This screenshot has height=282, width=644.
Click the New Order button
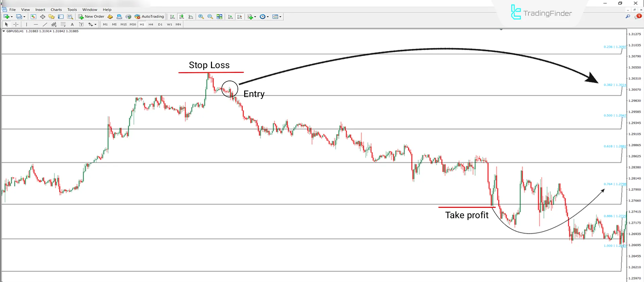pyautogui.click(x=91, y=16)
